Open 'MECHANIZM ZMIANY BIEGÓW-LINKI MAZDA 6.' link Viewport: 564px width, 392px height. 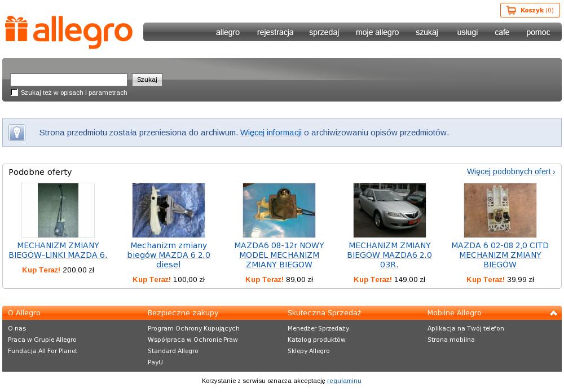(x=58, y=250)
